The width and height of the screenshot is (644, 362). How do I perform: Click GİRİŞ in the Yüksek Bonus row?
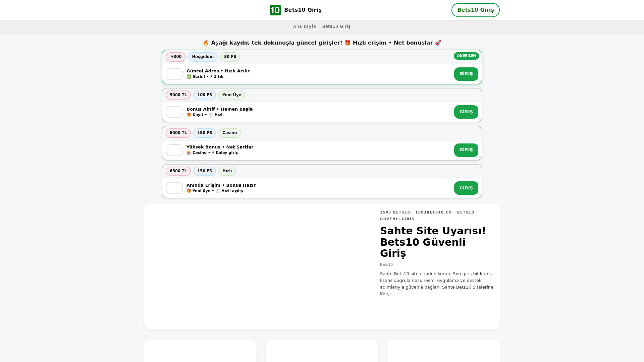(x=466, y=150)
